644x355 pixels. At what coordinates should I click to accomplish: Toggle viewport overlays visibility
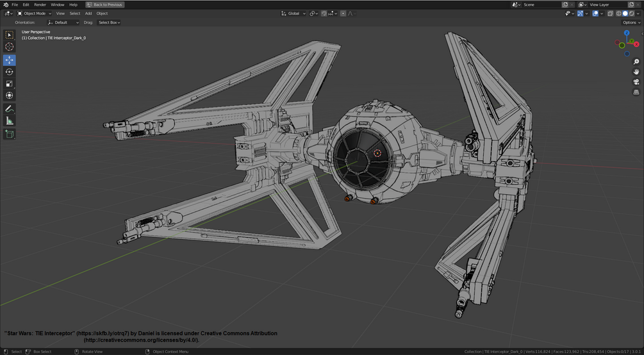coord(595,13)
